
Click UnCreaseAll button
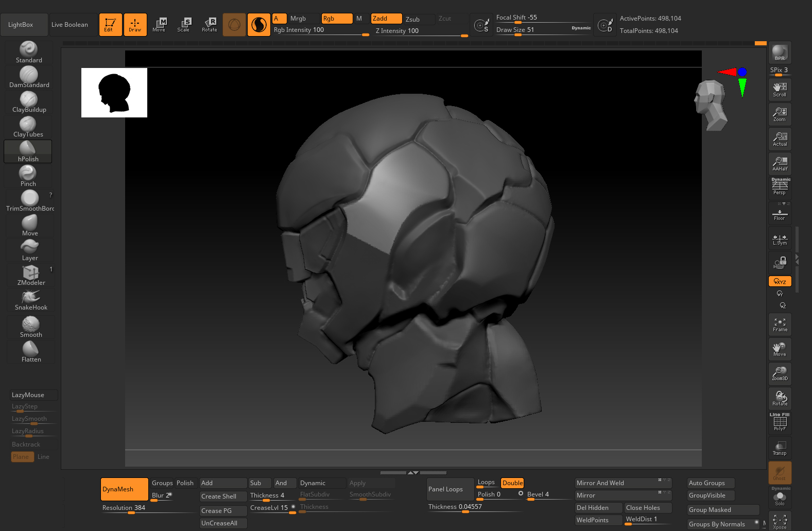click(x=223, y=523)
